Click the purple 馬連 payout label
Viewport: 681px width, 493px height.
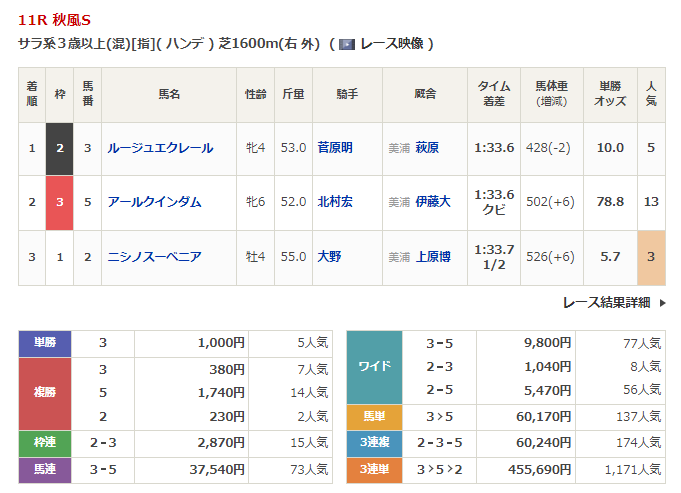45,469
